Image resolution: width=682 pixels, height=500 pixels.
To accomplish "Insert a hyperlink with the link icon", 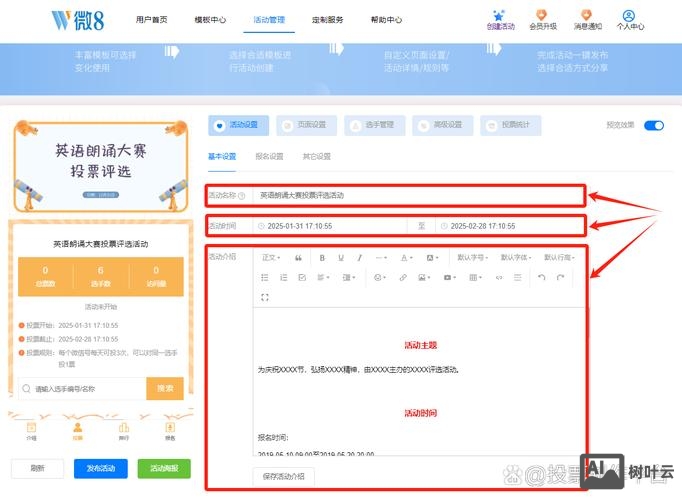I will 403,277.
